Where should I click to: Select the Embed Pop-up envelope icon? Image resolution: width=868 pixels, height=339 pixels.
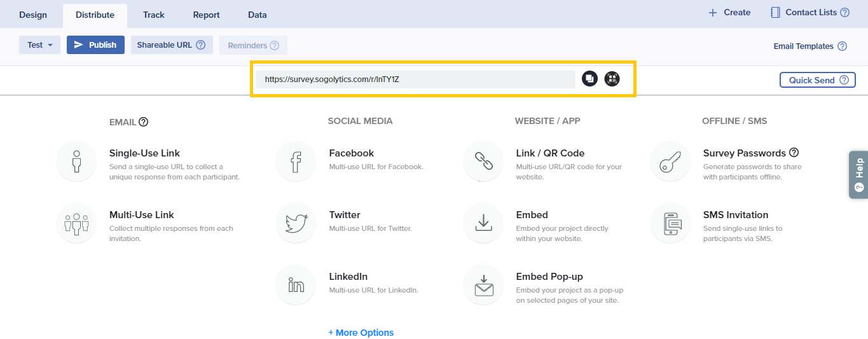pos(483,285)
